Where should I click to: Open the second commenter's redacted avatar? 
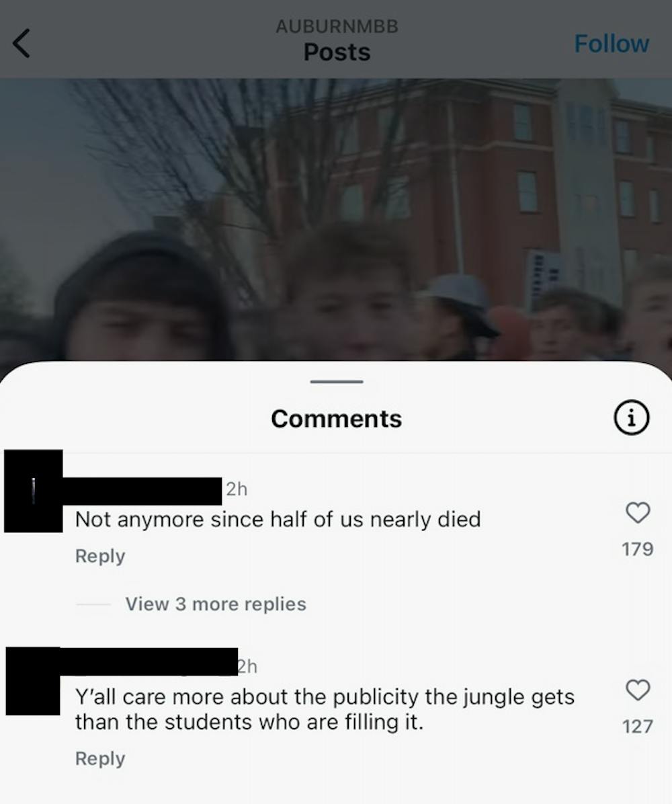coord(33,681)
